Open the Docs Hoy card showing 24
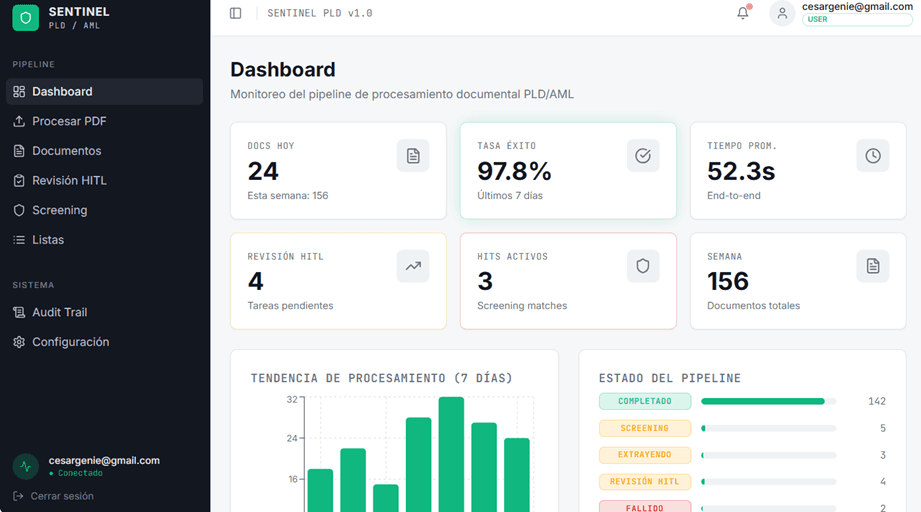The height and width of the screenshot is (512, 921). click(x=338, y=171)
